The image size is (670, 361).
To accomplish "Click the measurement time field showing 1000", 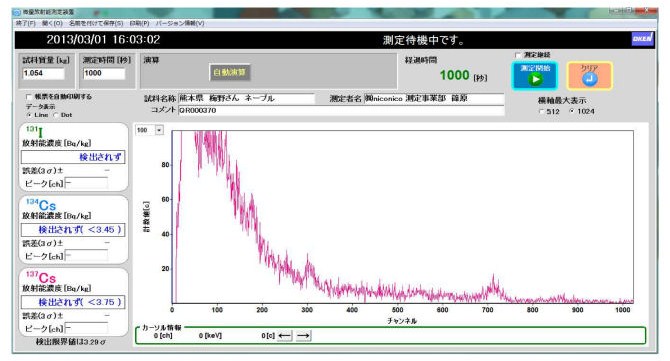I will point(104,73).
